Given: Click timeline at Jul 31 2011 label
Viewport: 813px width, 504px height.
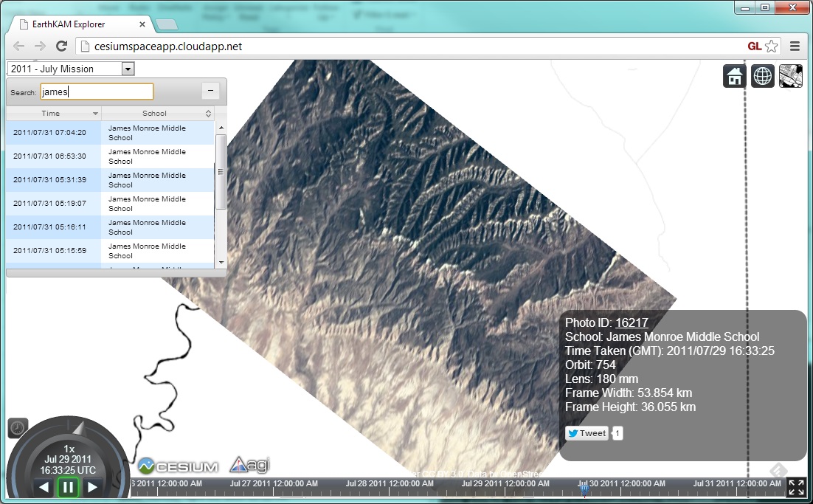Looking at the screenshot, I should (x=737, y=483).
